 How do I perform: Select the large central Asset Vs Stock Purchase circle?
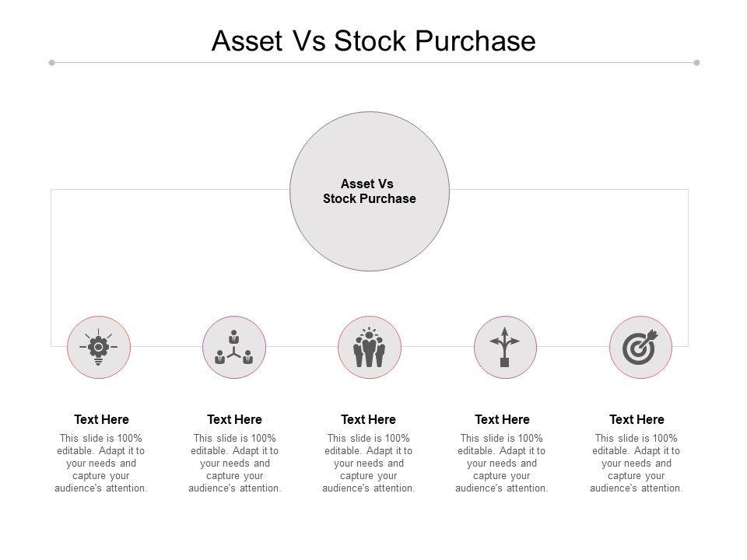[x=370, y=233]
